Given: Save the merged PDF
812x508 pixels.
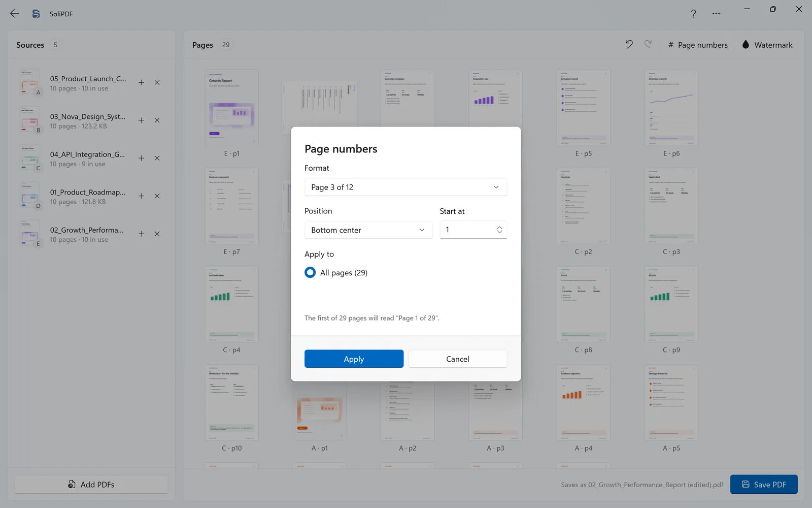Looking at the screenshot, I should pyautogui.click(x=764, y=484).
